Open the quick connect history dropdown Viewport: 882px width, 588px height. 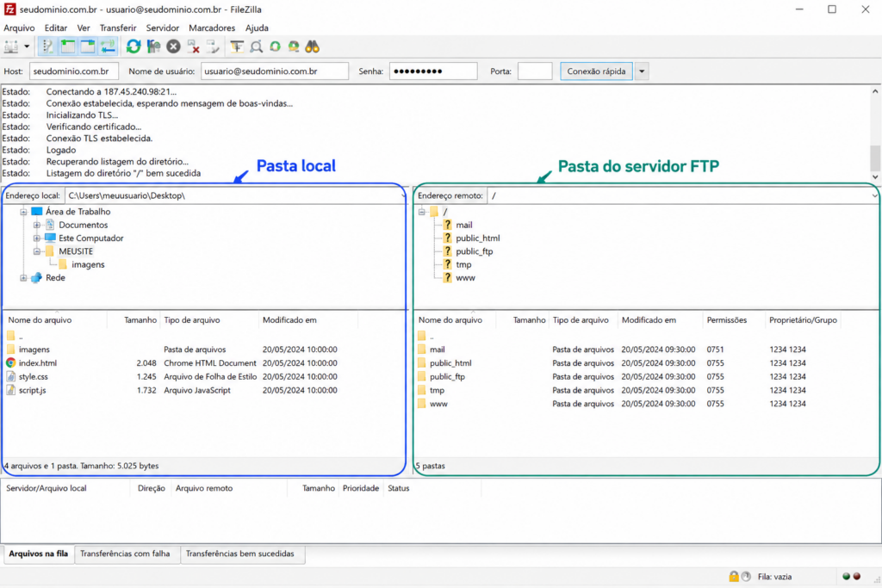click(x=642, y=71)
